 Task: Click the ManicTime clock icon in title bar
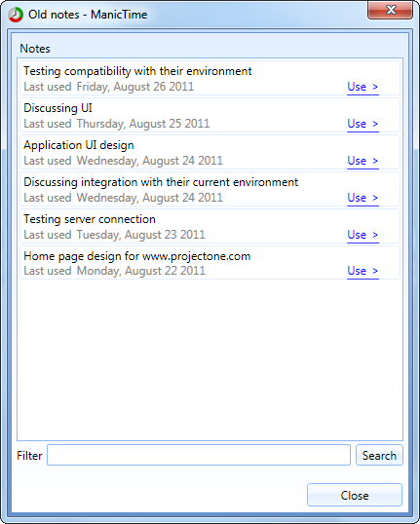coord(16,15)
